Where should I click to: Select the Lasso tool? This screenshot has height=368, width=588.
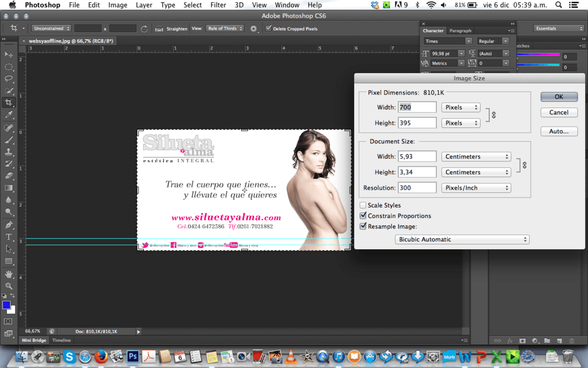point(9,79)
